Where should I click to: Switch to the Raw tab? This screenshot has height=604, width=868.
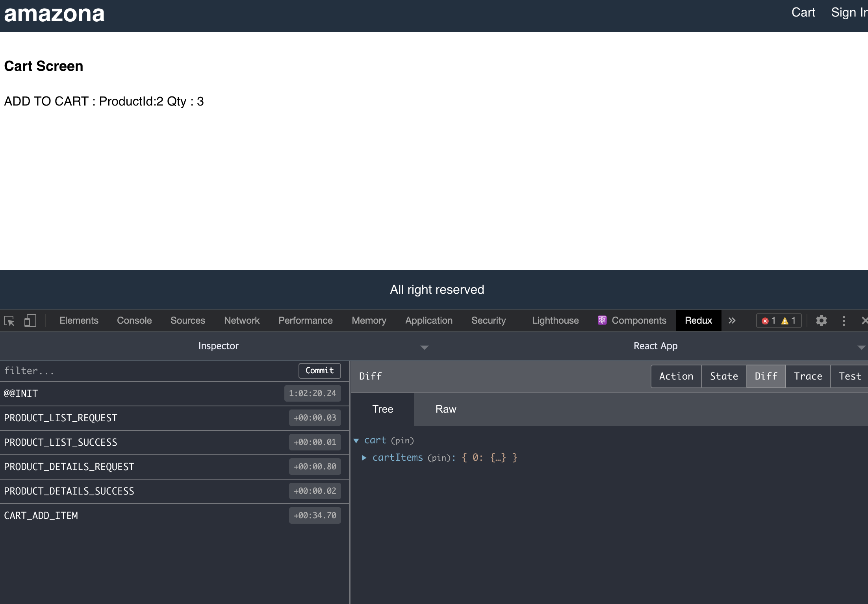445,409
